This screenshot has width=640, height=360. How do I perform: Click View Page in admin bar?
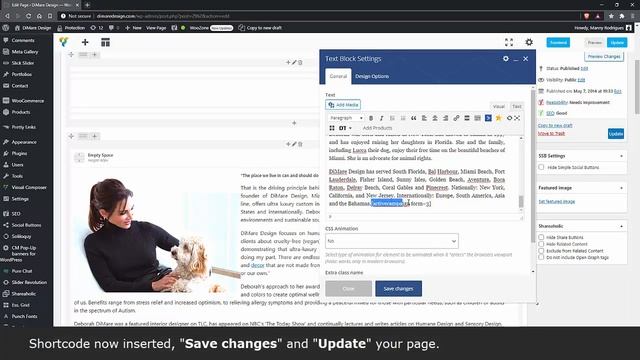point(156,28)
